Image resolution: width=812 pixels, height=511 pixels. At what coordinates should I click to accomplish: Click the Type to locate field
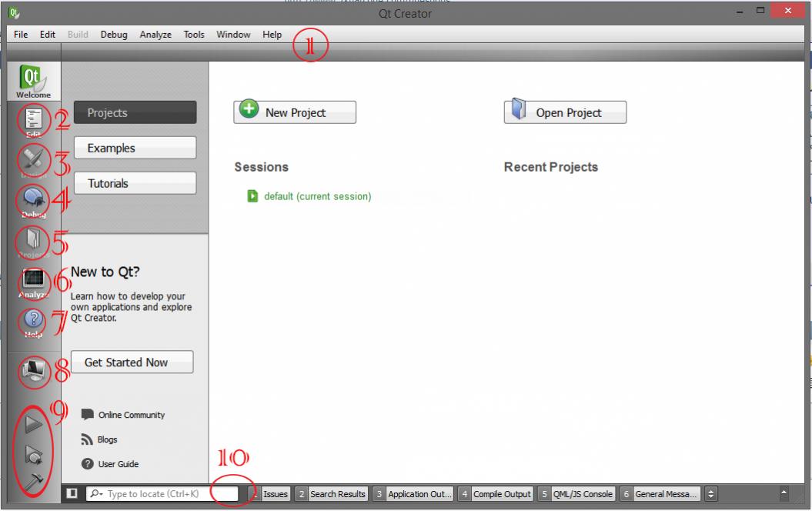(x=162, y=494)
